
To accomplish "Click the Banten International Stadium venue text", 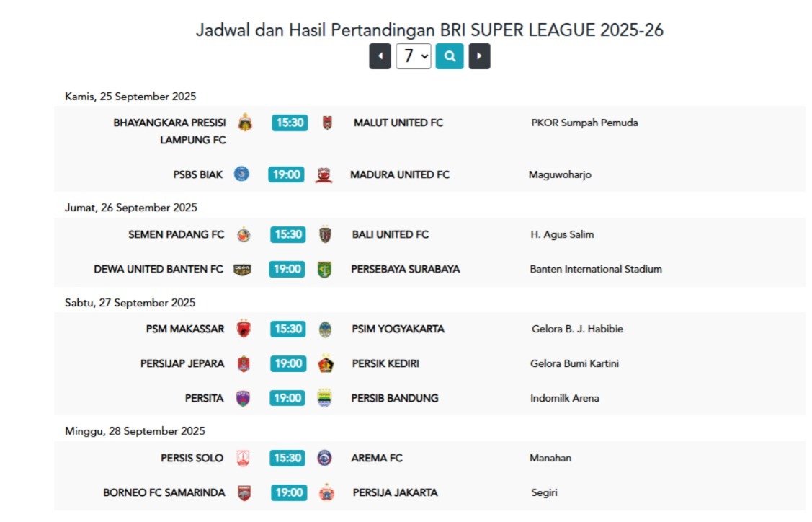I will [595, 269].
